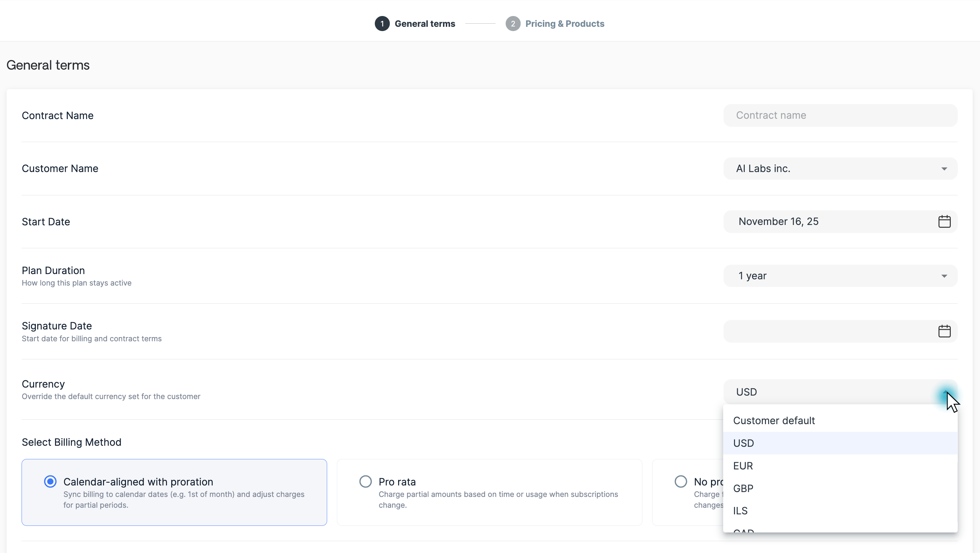Choose EUR from the currency list
Image resolution: width=980 pixels, height=553 pixels.
click(743, 466)
